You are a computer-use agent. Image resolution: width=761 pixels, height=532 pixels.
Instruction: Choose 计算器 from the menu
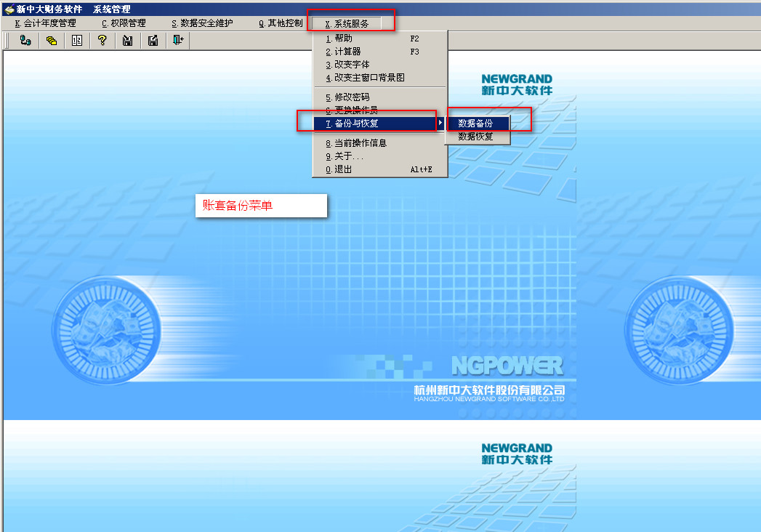[x=347, y=52]
